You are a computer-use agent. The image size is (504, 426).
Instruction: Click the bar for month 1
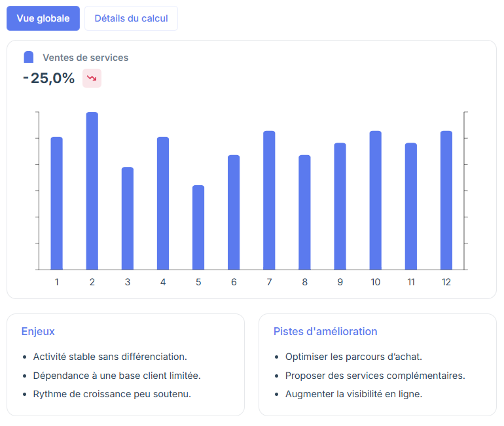56,204
